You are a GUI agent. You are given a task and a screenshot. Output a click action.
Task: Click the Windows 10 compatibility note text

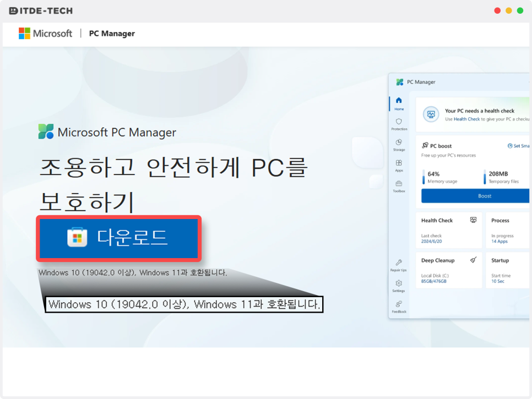click(x=133, y=272)
